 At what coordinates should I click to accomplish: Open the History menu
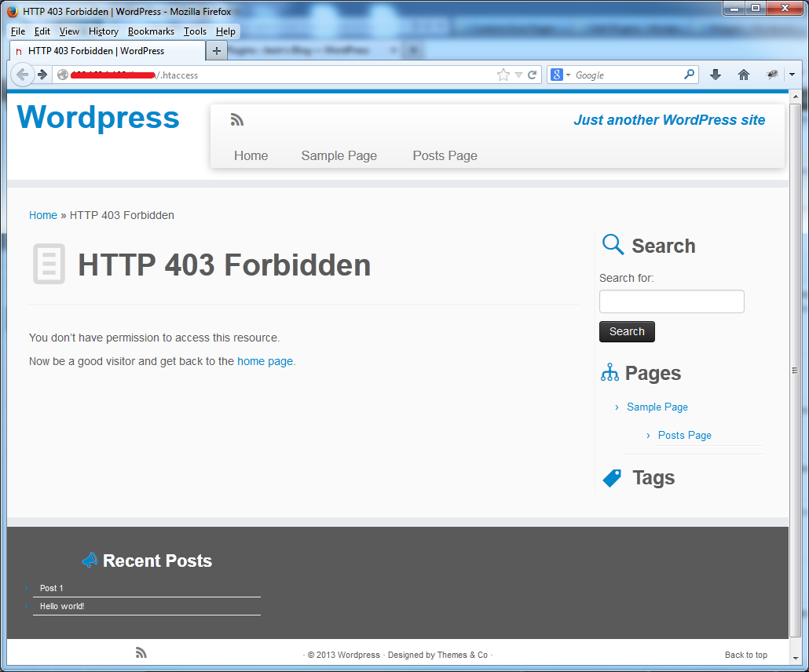click(x=103, y=31)
